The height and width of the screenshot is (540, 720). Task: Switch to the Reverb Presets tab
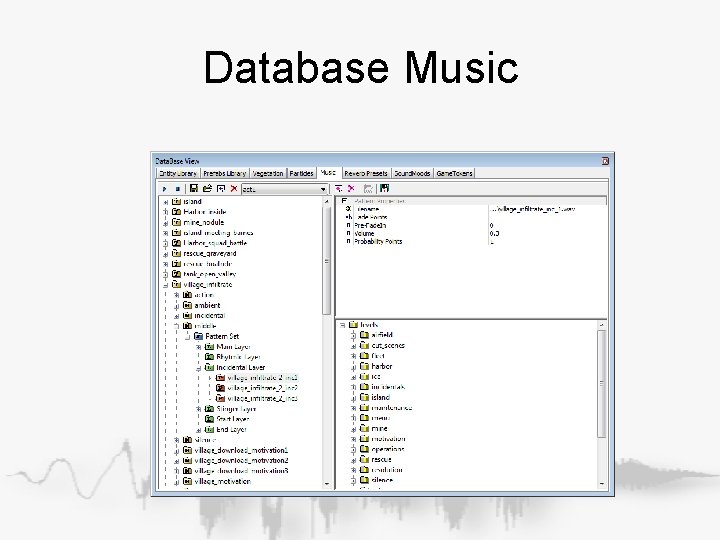pyautogui.click(x=366, y=173)
